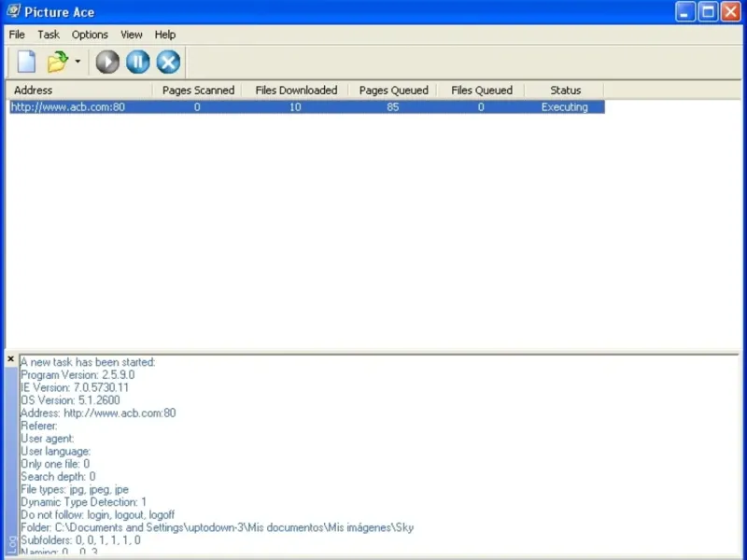The height and width of the screenshot is (560, 747).
Task: Open the File menu
Action: coord(17,35)
